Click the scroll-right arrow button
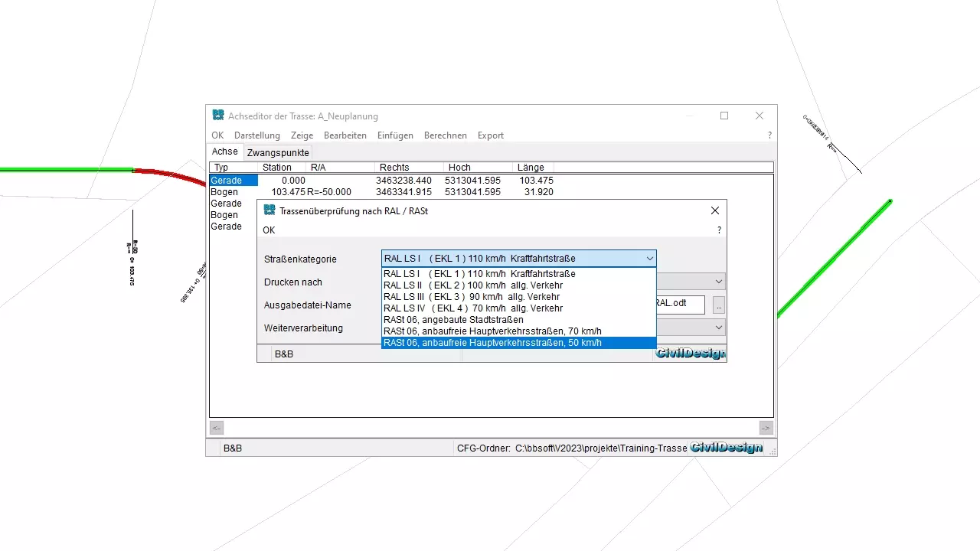The image size is (980, 551). click(766, 428)
